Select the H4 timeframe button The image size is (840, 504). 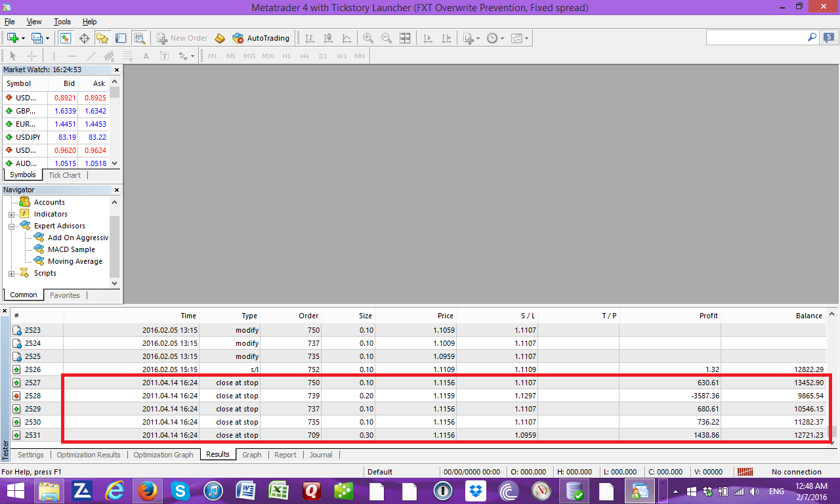[x=304, y=56]
